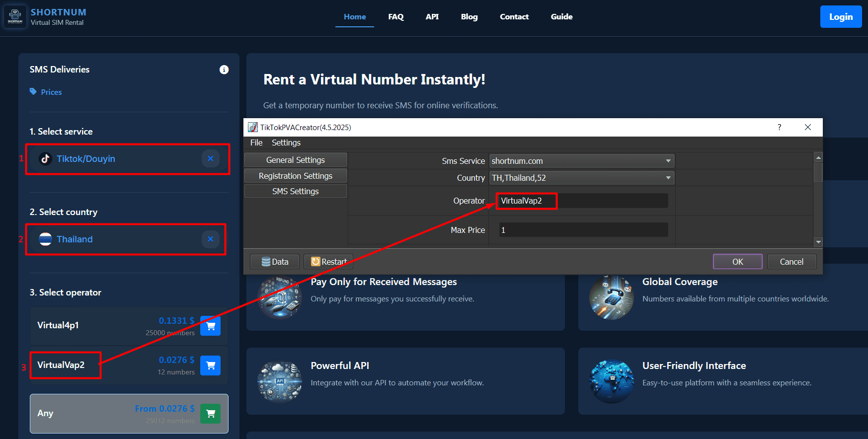
Task: Switch to General Settings tab
Action: [x=296, y=160]
